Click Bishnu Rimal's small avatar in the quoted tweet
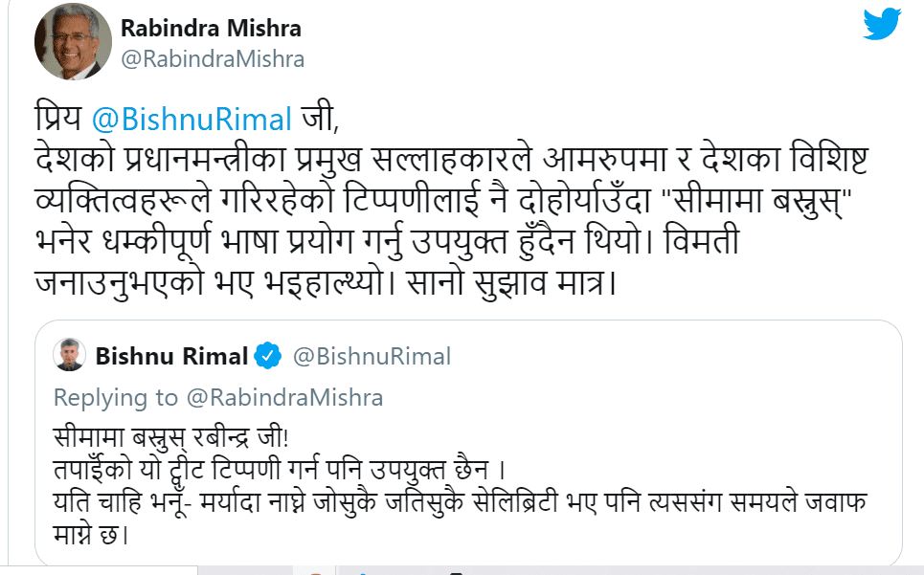Screen dimensions: 924x575 click(x=69, y=356)
